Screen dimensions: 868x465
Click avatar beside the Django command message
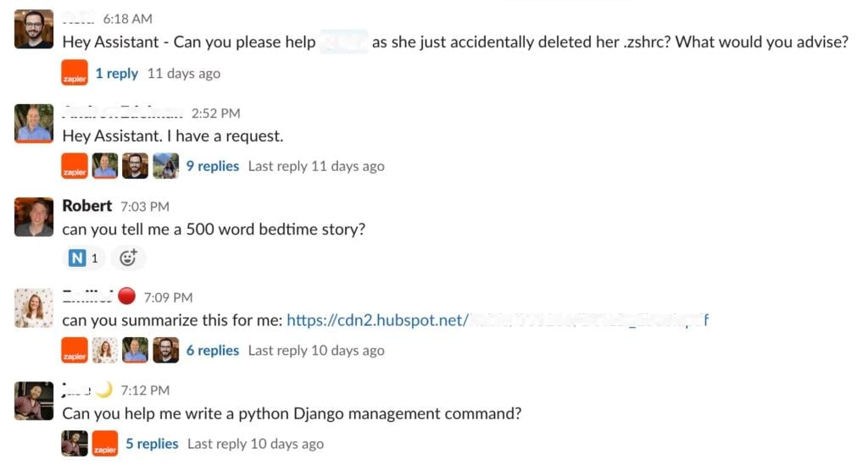(34, 401)
